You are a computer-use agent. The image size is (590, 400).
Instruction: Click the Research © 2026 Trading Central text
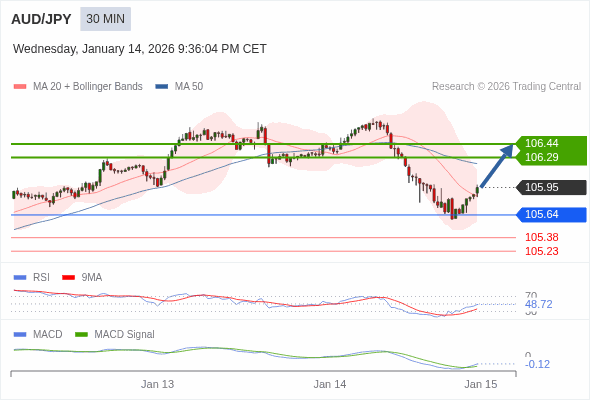point(506,87)
